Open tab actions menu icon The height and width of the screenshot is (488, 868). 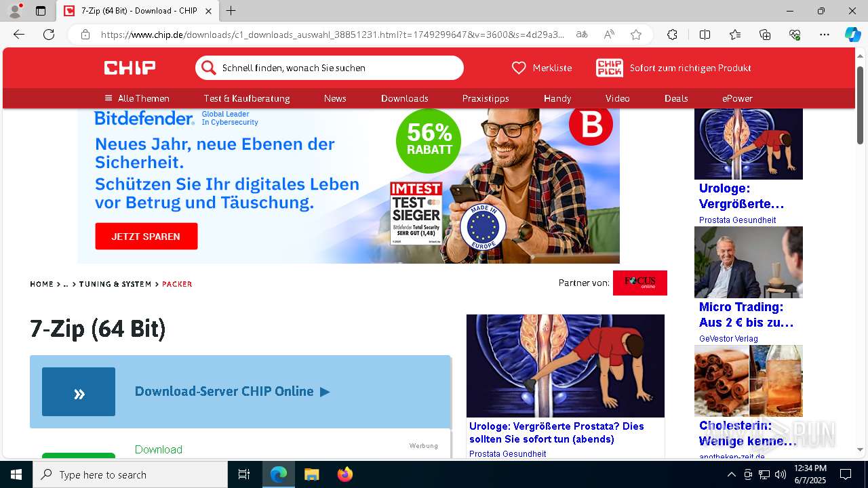[41, 11]
